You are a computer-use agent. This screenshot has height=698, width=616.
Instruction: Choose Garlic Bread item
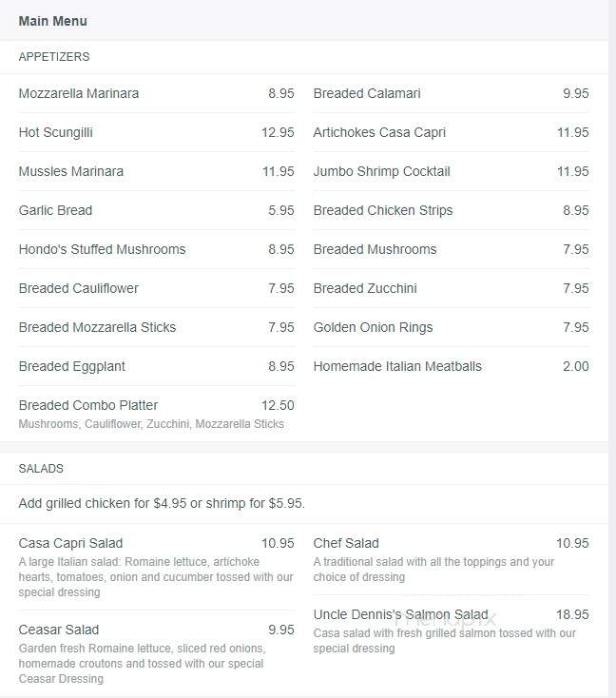click(156, 210)
